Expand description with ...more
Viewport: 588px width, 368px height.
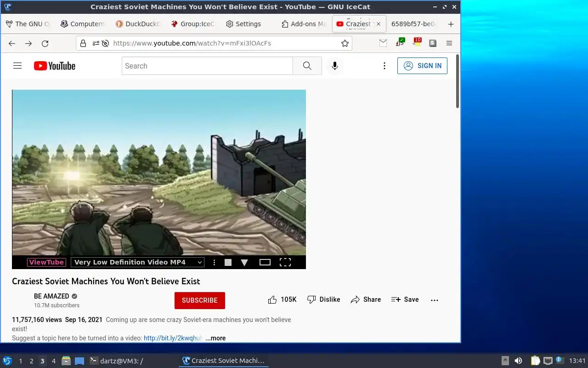pos(215,338)
